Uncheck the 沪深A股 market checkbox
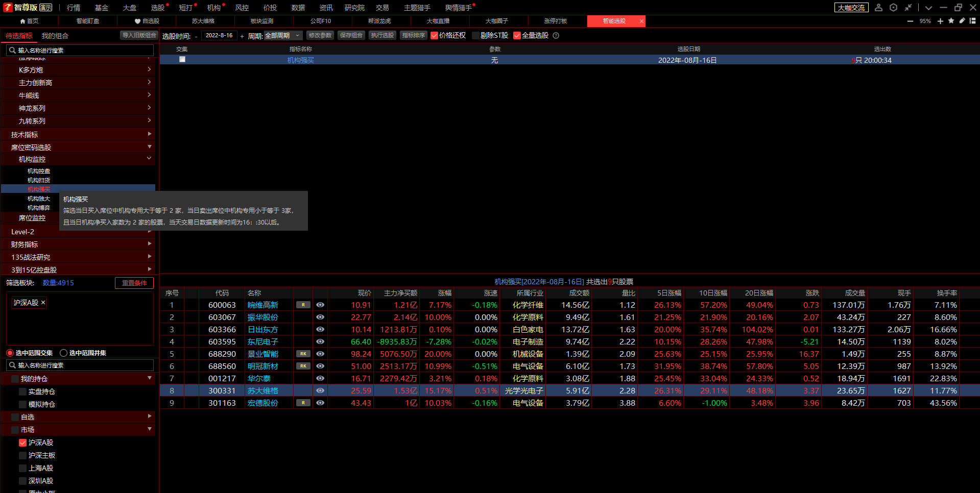 (22, 443)
